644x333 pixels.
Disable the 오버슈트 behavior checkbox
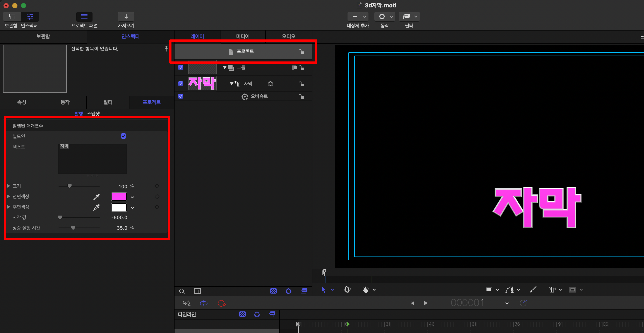tap(180, 96)
